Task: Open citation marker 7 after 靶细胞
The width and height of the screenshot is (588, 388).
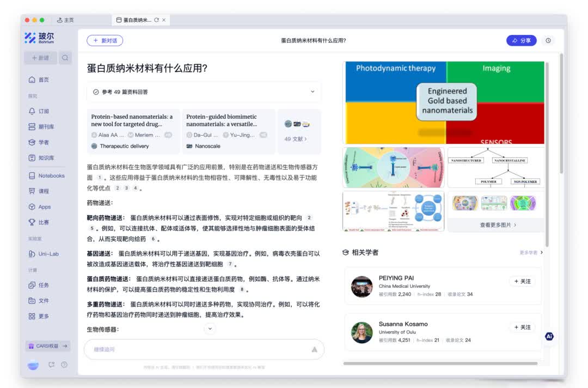Action: point(230,264)
